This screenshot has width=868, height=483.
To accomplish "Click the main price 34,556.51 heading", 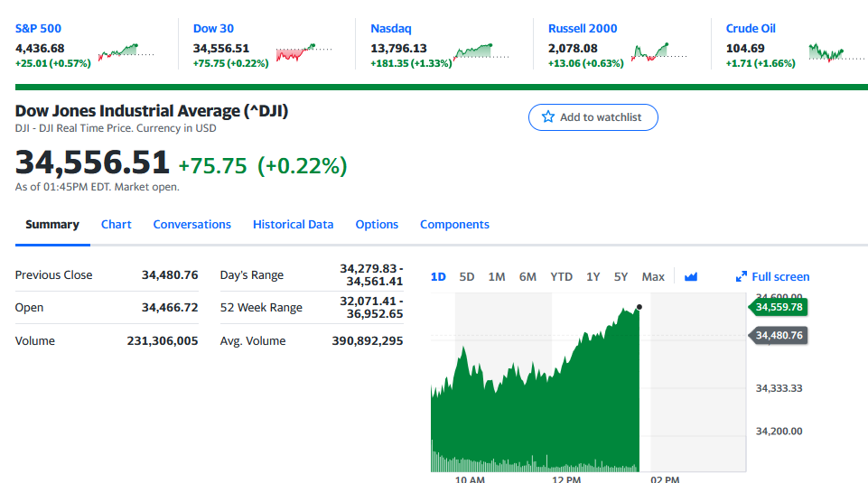I will [x=92, y=163].
